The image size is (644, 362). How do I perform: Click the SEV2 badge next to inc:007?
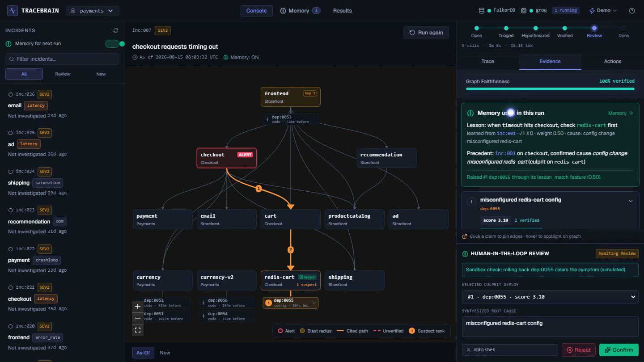pyautogui.click(x=163, y=30)
